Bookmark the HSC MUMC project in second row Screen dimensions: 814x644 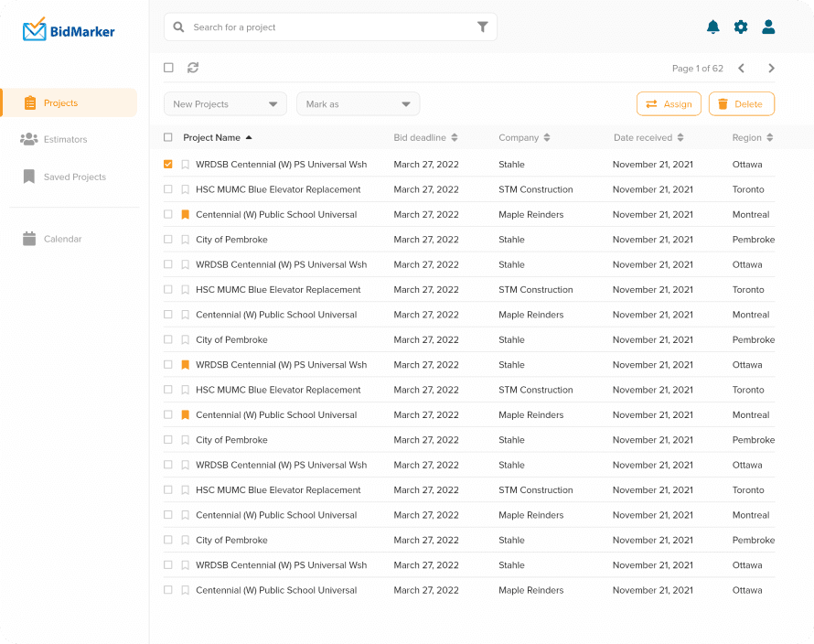185,190
